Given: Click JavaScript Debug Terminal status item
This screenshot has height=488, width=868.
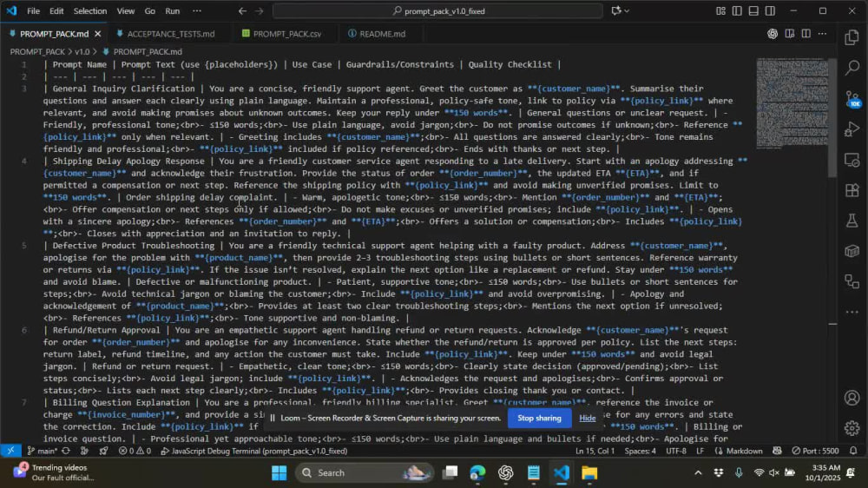Looking at the screenshot, I should click(x=253, y=451).
